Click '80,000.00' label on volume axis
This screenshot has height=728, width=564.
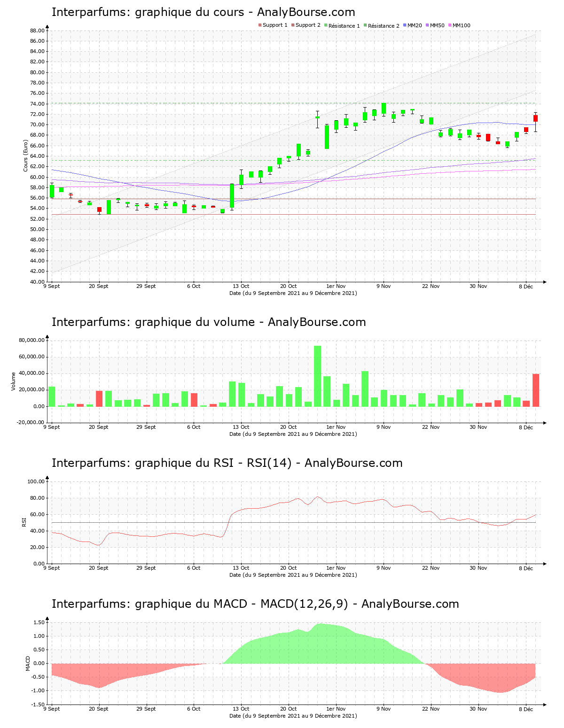coord(31,340)
